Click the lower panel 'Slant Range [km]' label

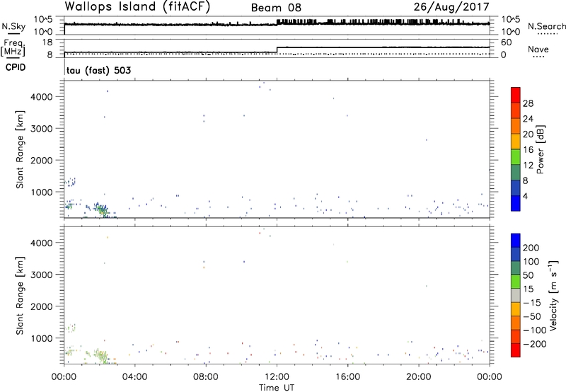click(20, 296)
